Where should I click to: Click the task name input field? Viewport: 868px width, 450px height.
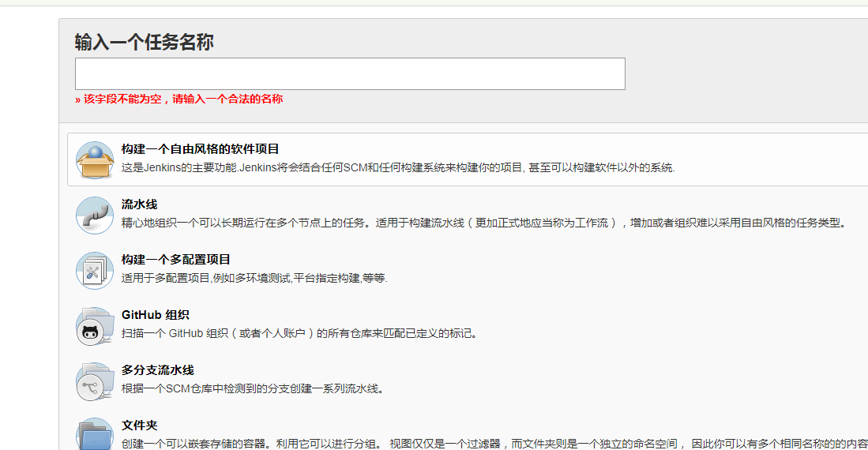pyautogui.click(x=350, y=73)
